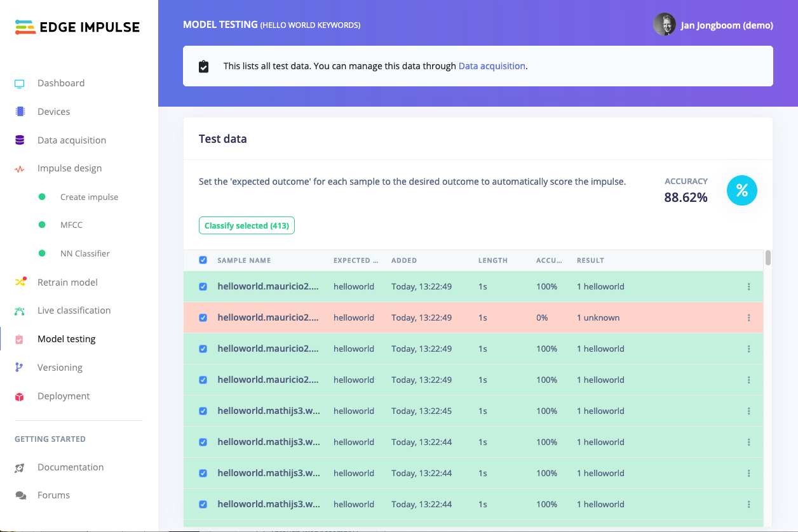Click the Classify selected (413) button
798x532 pixels.
tap(247, 225)
